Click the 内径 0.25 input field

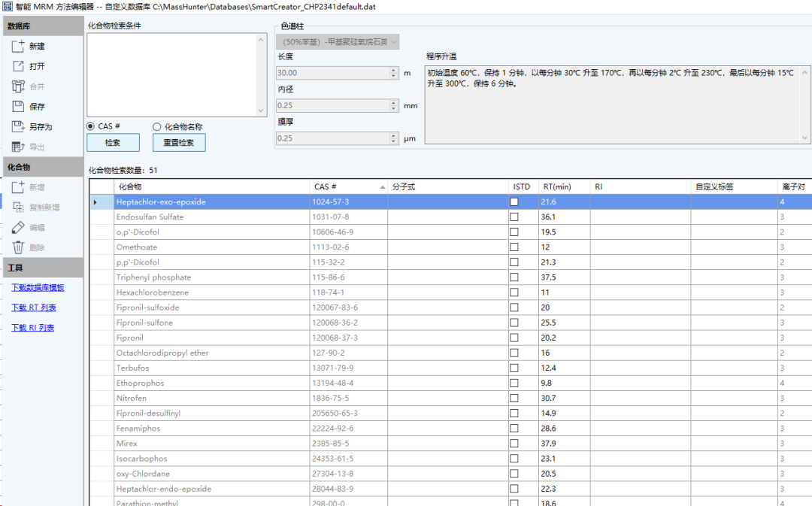click(x=333, y=106)
